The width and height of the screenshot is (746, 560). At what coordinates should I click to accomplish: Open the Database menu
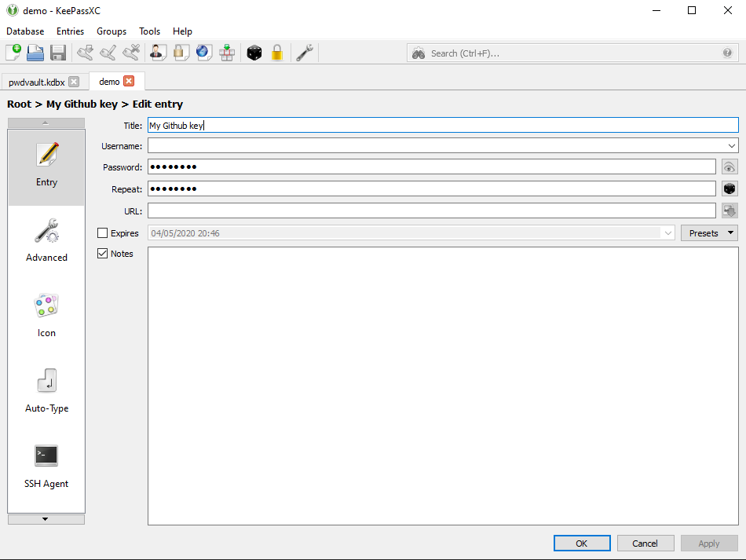25,31
